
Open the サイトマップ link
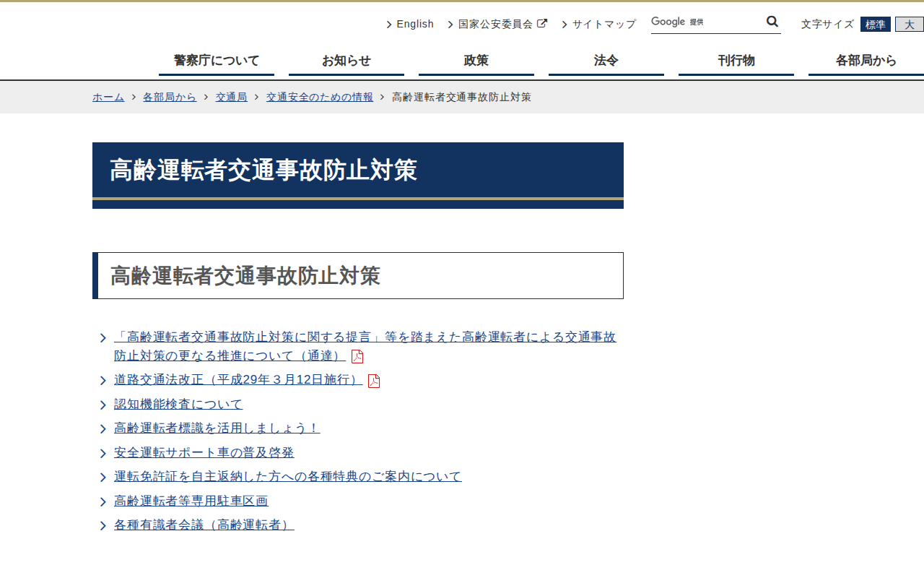pos(604,24)
